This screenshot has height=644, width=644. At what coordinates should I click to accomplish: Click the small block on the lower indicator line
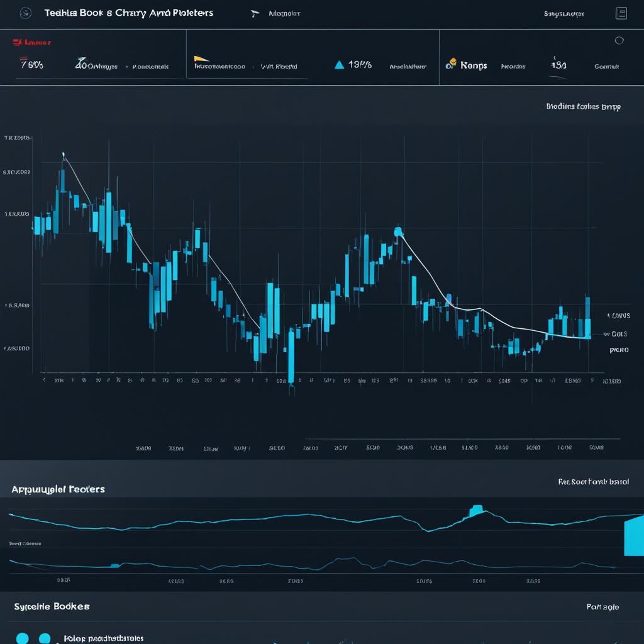[115, 565]
